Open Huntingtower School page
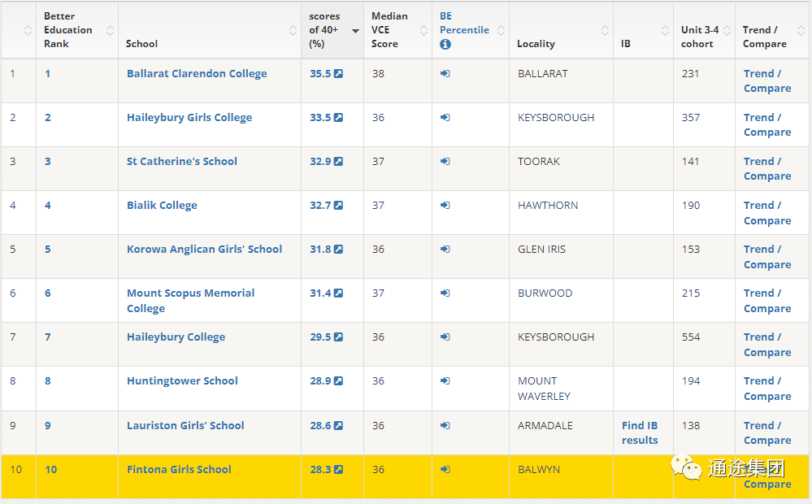This screenshot has height=504, width=812. coord(182,381)
